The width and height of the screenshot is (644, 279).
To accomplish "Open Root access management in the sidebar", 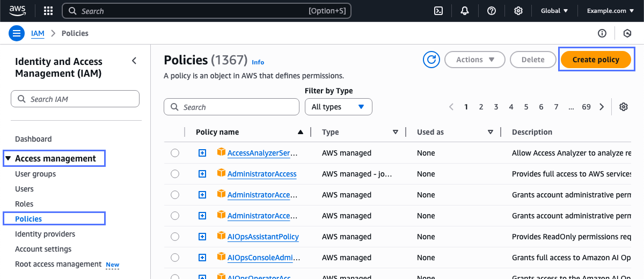I will coord(58,264).
